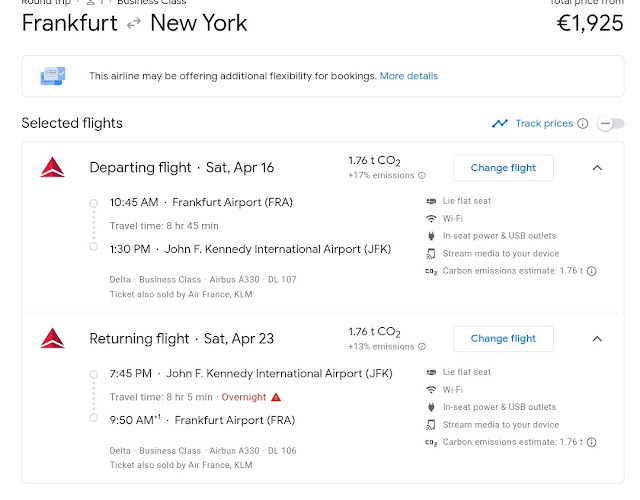Collapse the Departing flight details
This screenshot has width=640, height=500.
[x=597, y=168]
